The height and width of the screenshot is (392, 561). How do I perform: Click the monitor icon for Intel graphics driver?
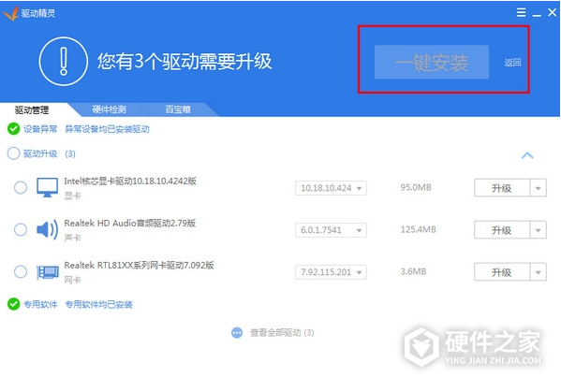(x=47, y=187)
